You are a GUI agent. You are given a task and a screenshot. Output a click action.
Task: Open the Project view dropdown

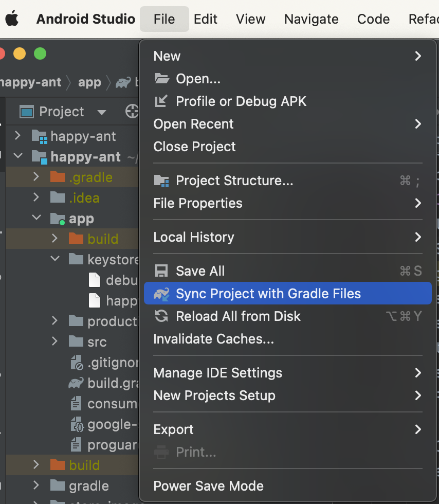(102, 112)
